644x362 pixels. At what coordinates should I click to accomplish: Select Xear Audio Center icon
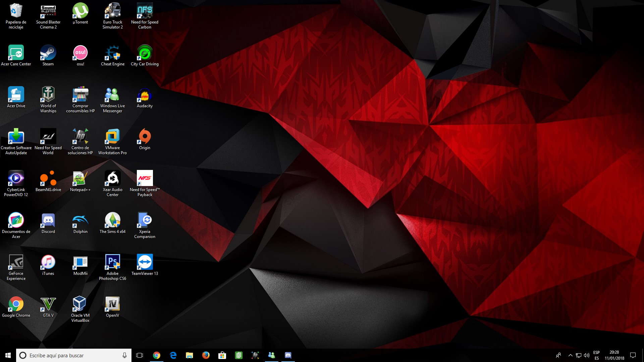coord(113,183)
